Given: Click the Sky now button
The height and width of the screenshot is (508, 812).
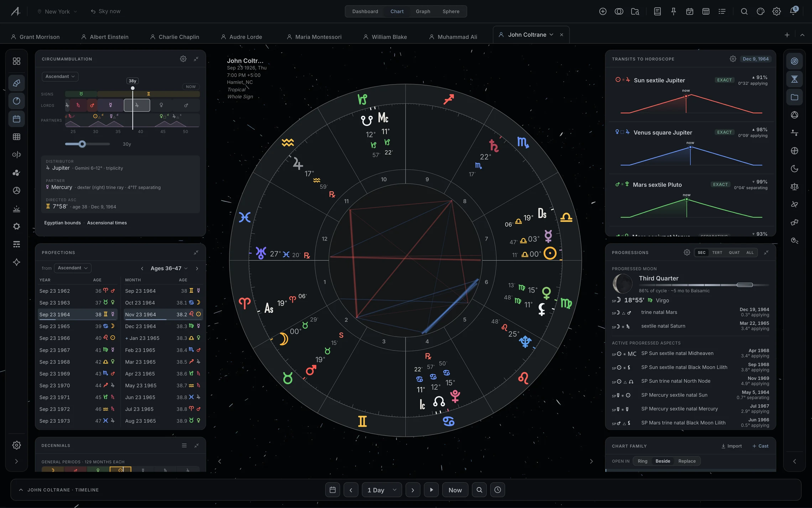Looking at the screenshot, I should tap(105, 11).
